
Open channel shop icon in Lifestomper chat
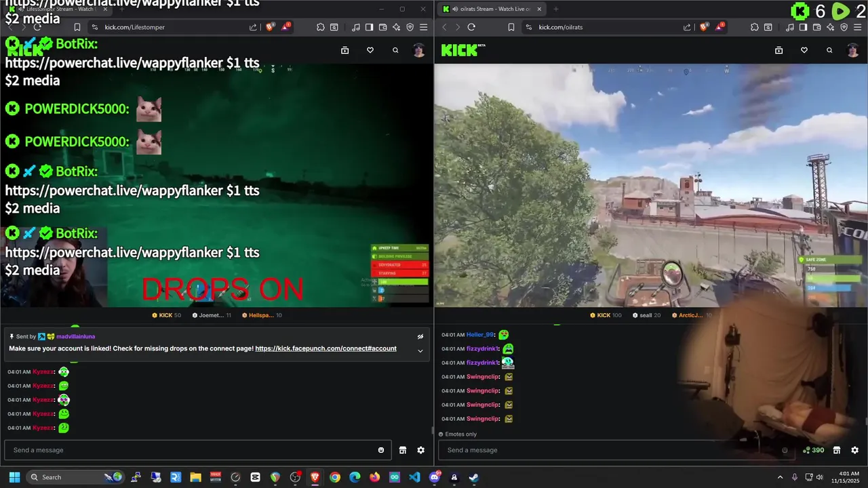point(403,450)
